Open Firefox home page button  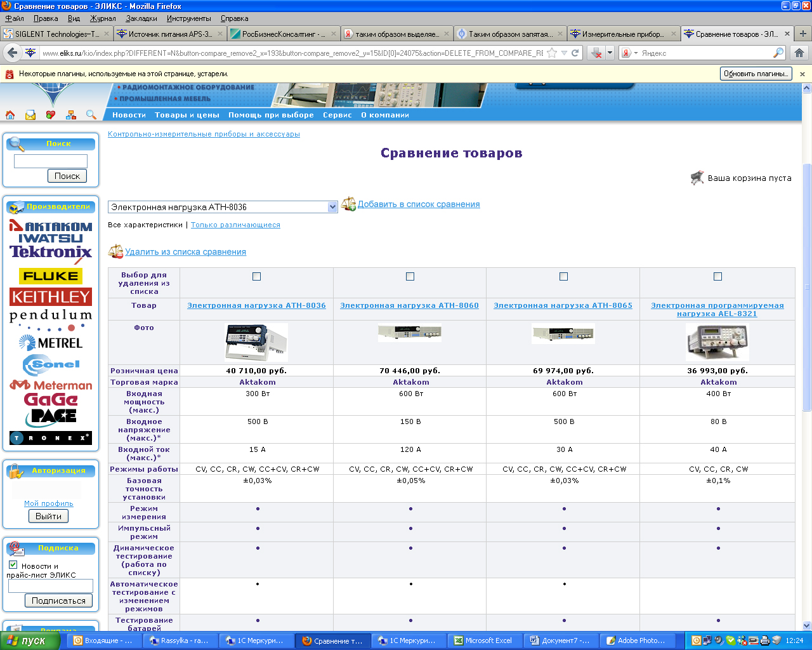click(799, 53)
